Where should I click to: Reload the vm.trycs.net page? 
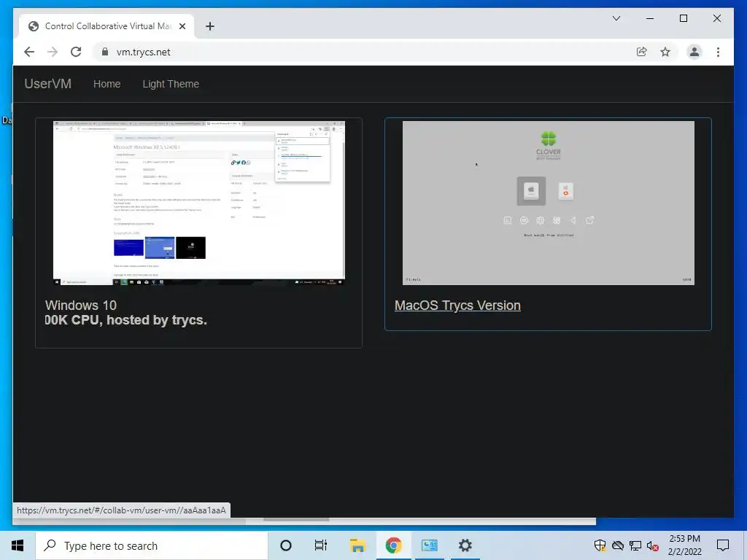click(x=76, y=52)
